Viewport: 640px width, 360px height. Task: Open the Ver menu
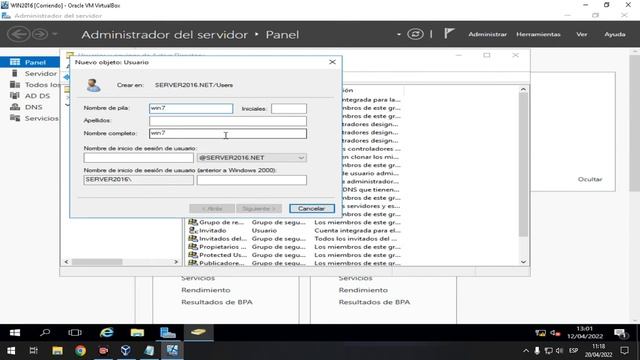tap(582, 34)
